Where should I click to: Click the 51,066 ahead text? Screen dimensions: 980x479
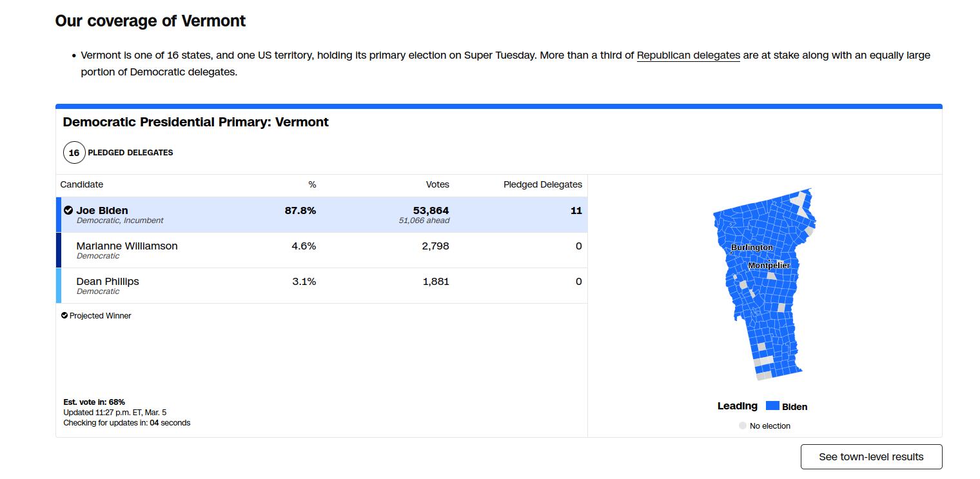(424, 220)
